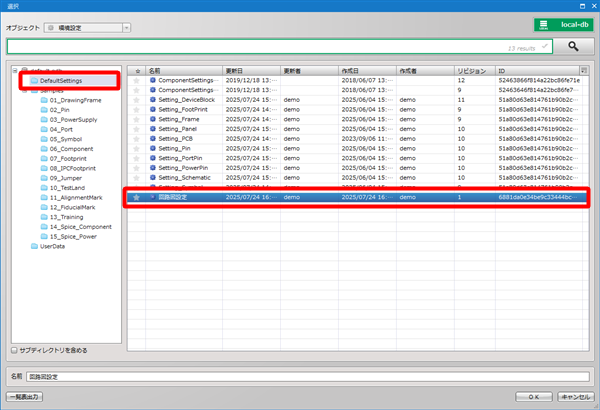This screenshot has width=600, height=410.
Task: Select the UserData folder icon
Action: [34, 245]
